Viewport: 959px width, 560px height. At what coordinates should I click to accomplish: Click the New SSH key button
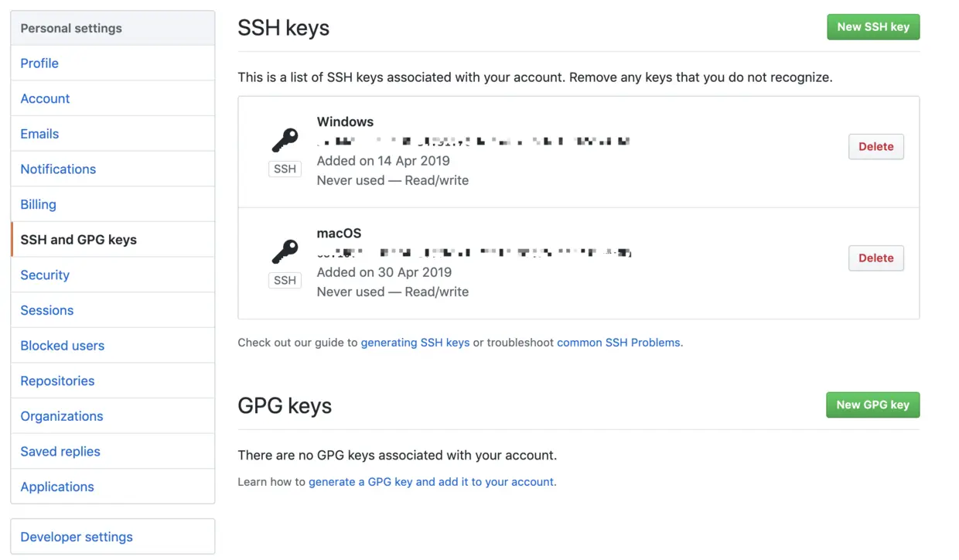pyautogui.click(x=873, y=26)
